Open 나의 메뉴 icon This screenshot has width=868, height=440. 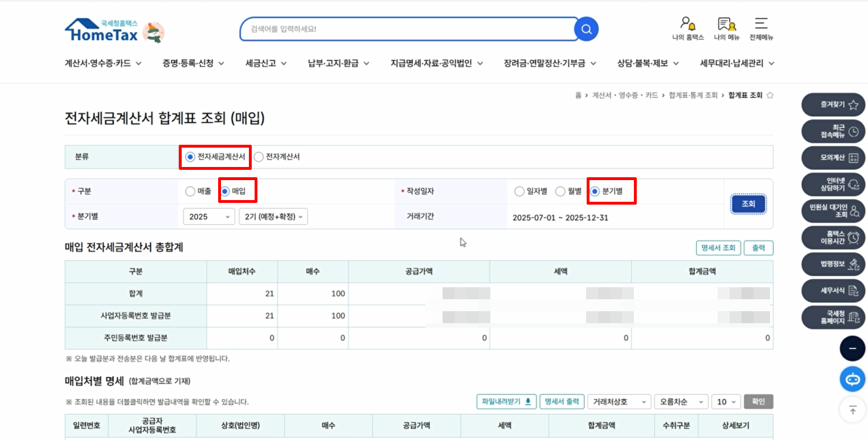coord(726,25)
